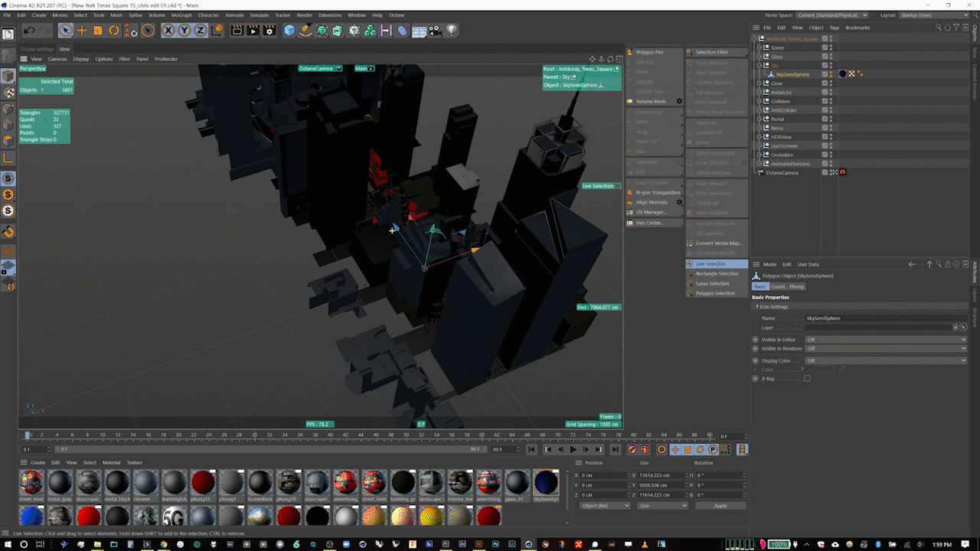Image resolution: width=980 pixels, height=551 pixels.
Task: Click the Align Normals tool
Action: tap(654, 202)
